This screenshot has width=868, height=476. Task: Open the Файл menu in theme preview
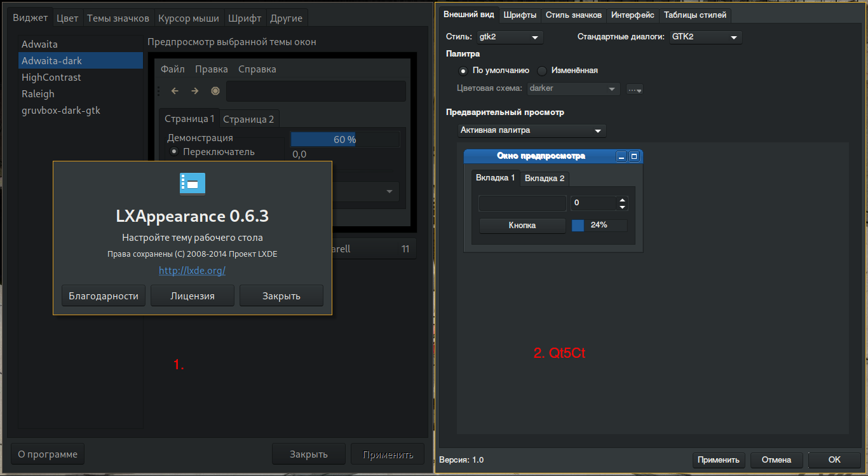[173, 69]
